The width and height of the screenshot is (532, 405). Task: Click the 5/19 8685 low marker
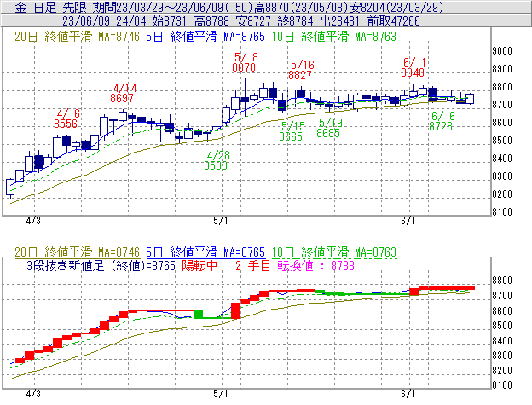329,128
